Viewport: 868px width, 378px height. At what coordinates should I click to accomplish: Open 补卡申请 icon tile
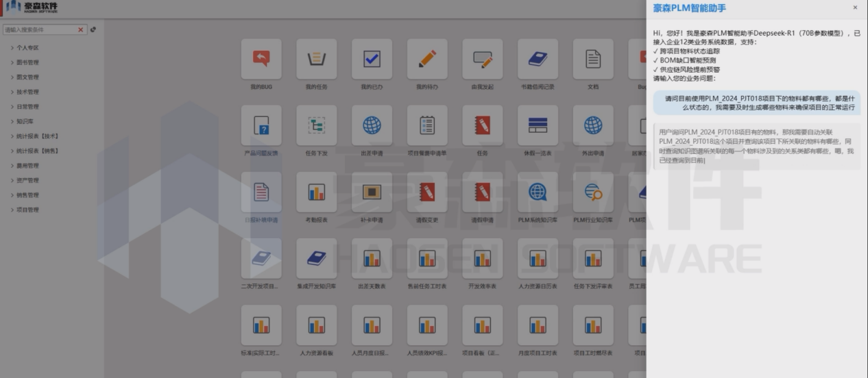[372, 192]
